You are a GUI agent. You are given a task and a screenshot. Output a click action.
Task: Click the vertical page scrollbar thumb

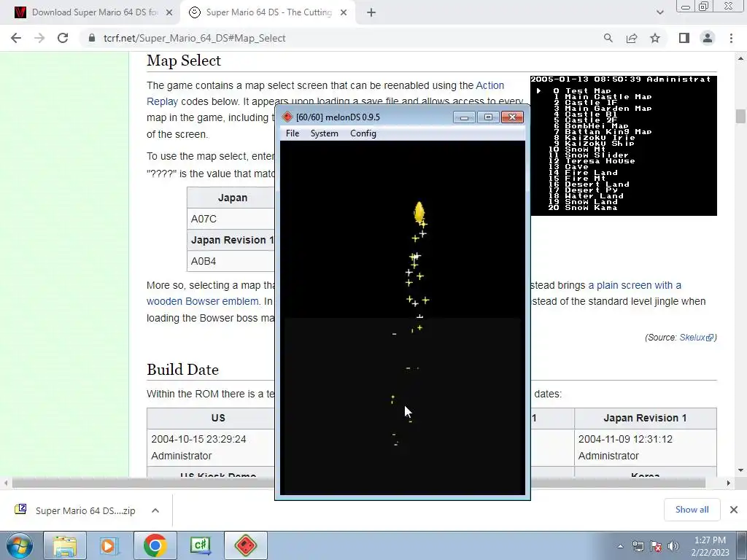740,116
